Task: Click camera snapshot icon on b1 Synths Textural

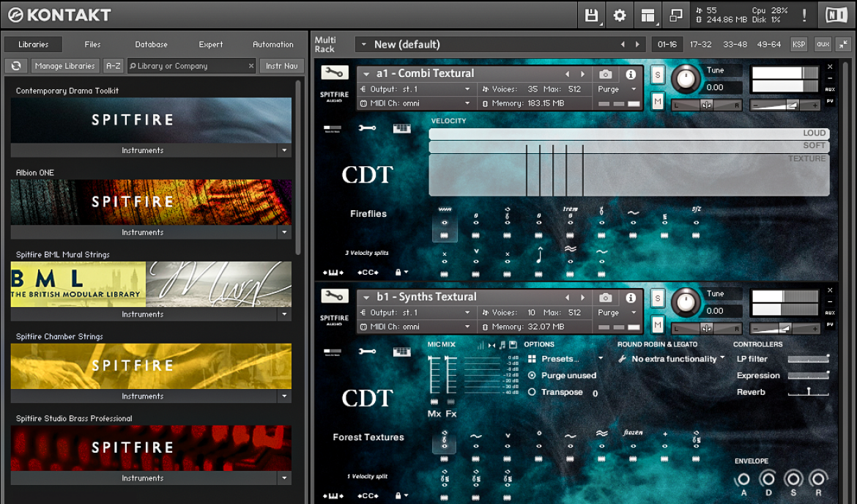Action: pos(605,297)
